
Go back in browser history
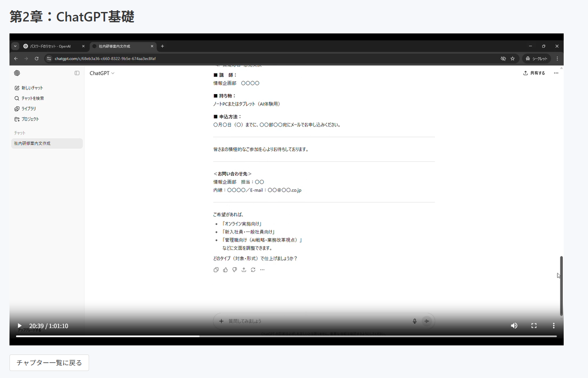pyautogui.click(x=16, y=59)
